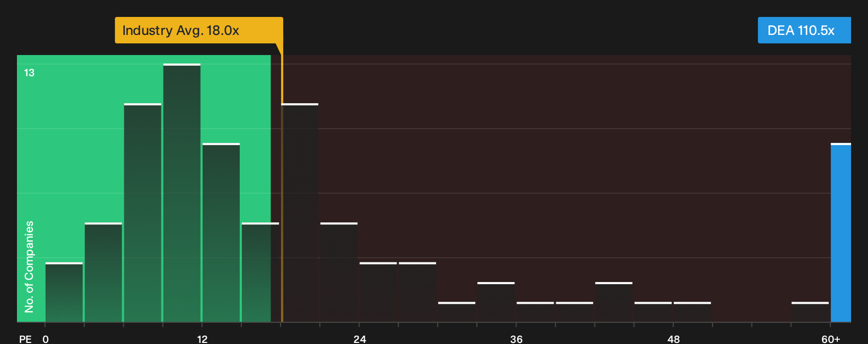
Task: Click the x-axis label 24
Action: point(360,339)
